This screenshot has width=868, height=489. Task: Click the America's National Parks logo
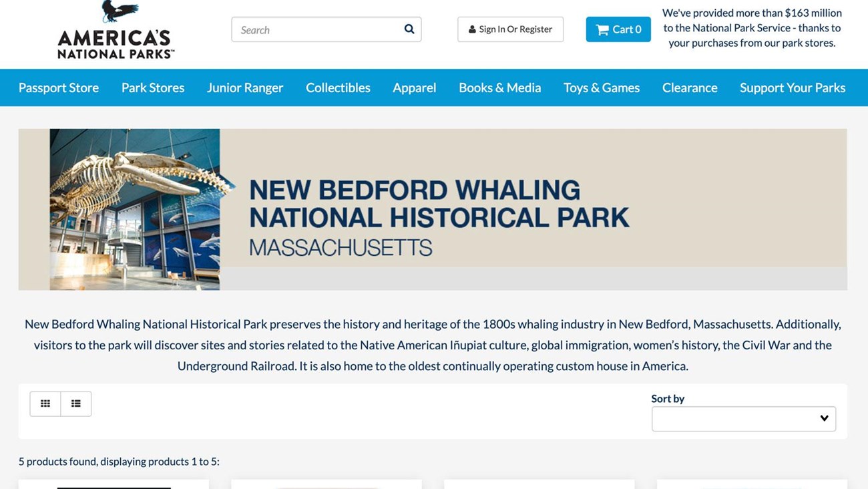click(x=116, y=30)
